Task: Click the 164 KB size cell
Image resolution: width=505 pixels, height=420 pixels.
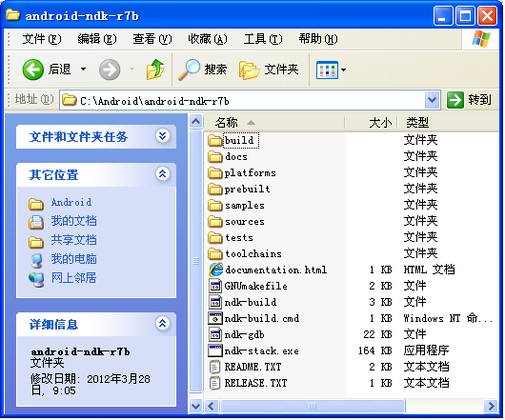Action: click(375, 350)
